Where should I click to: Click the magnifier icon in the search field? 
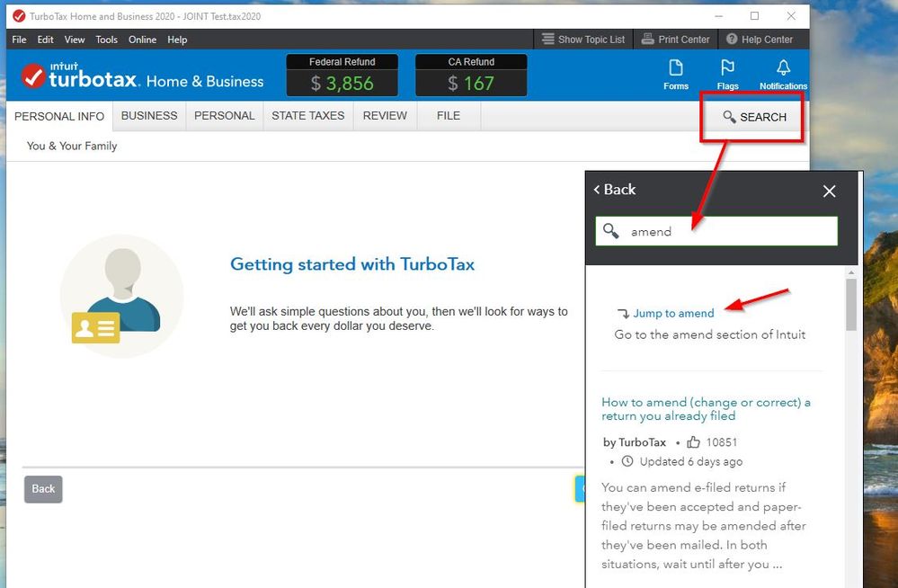click(610, 230)
